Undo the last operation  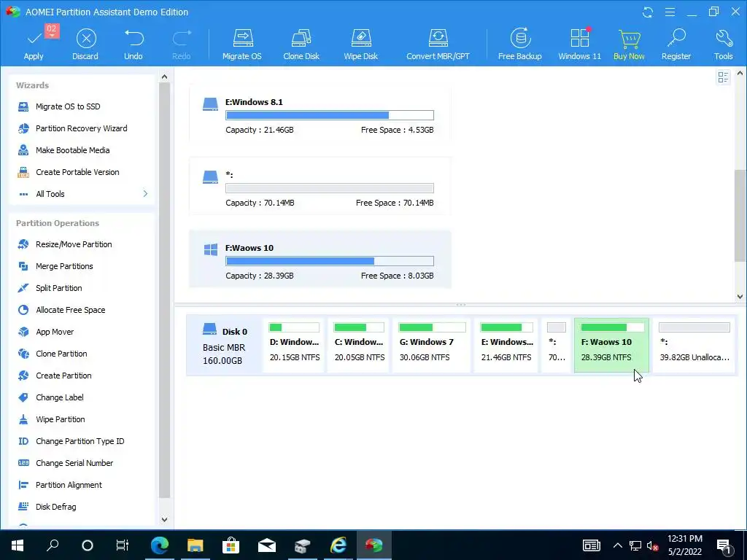tap(133, 44)
